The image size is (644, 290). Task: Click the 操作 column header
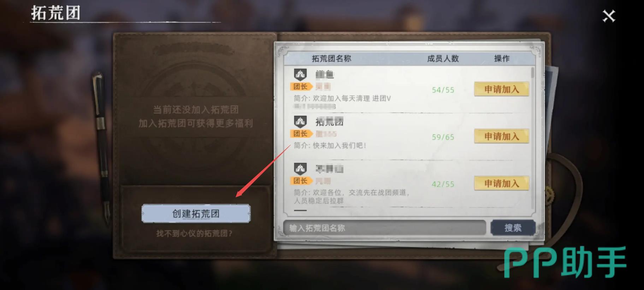[502, 59]
